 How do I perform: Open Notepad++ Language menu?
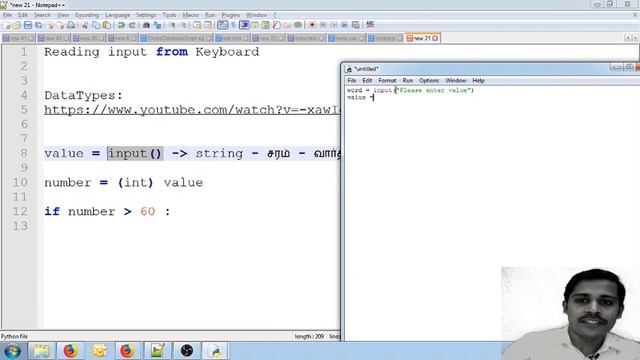coord(117,15)
